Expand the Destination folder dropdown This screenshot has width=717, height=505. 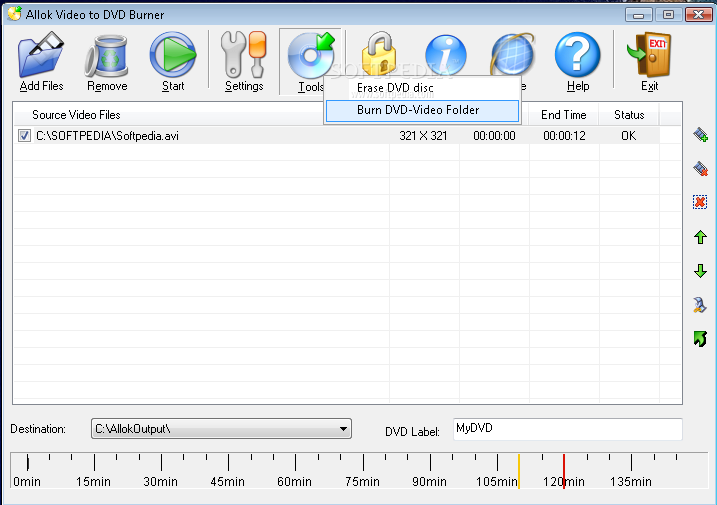click(343, 429)
